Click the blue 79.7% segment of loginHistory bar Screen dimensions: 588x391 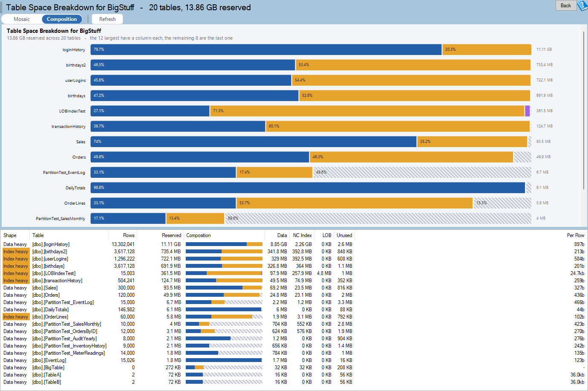266,49
